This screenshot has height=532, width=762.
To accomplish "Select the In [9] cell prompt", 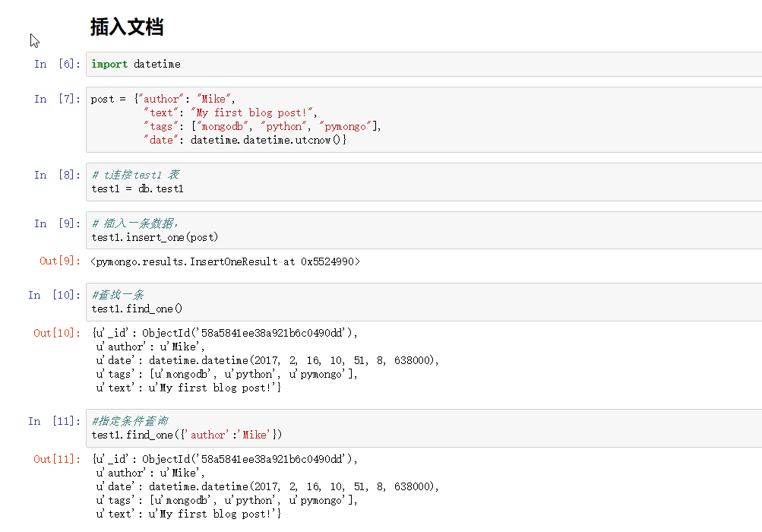I will click(57, 224).
